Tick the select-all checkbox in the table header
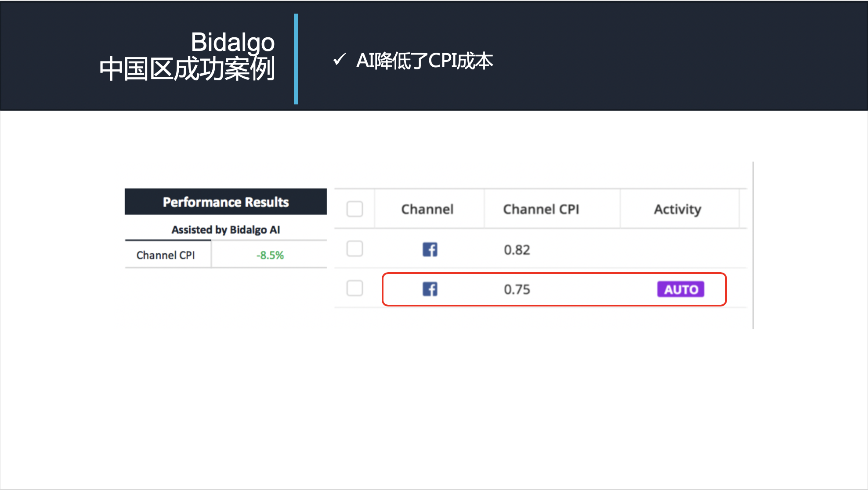The image size is (868, 490). (x=354, y=209)
